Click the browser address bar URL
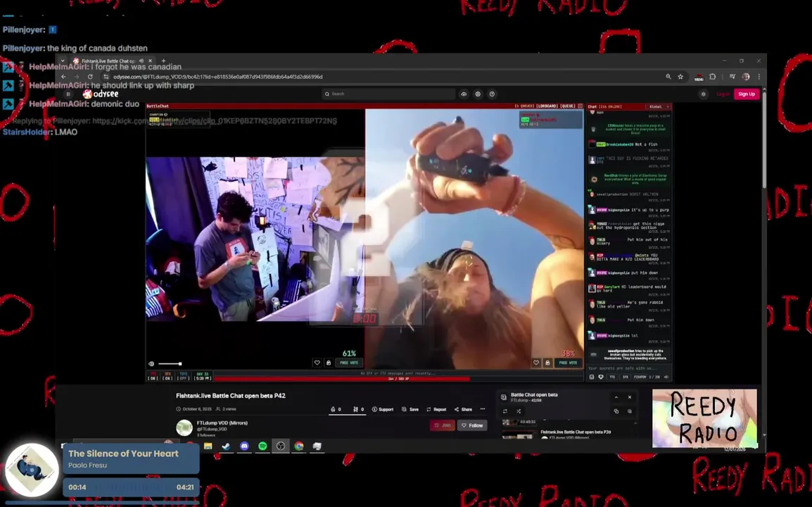812x507 pixels. (218, 77)
